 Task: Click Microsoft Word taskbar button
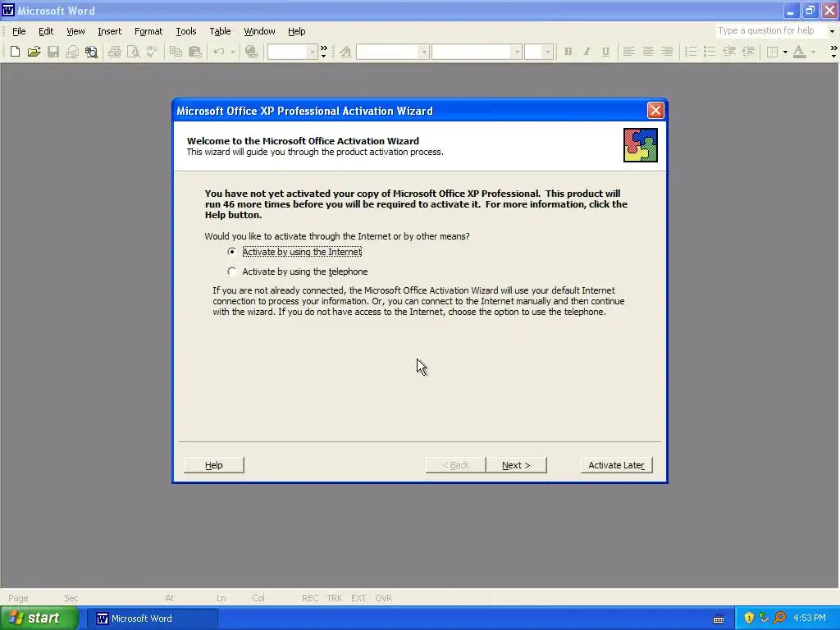click(152, 619)
